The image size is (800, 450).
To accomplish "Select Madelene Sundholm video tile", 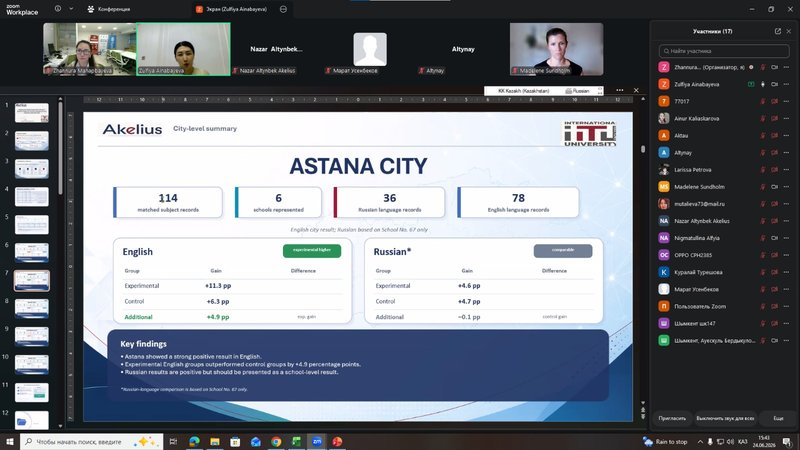I will click(x=556, y=49).
